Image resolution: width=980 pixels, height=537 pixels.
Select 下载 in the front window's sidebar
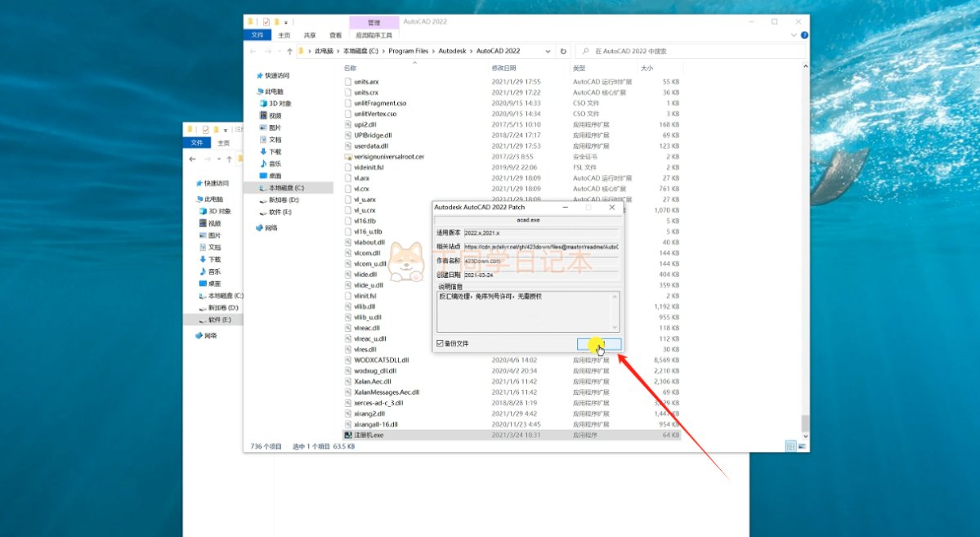point(275,151)
